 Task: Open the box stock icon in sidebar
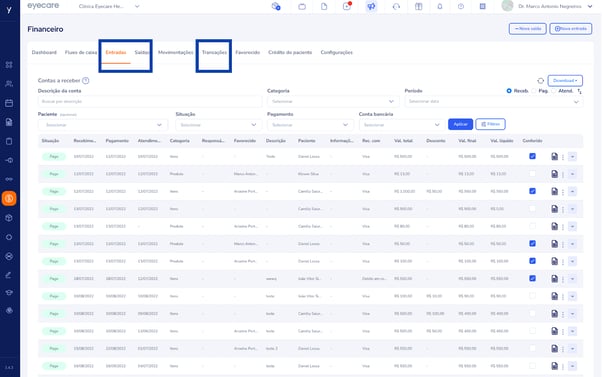(9, 218)
